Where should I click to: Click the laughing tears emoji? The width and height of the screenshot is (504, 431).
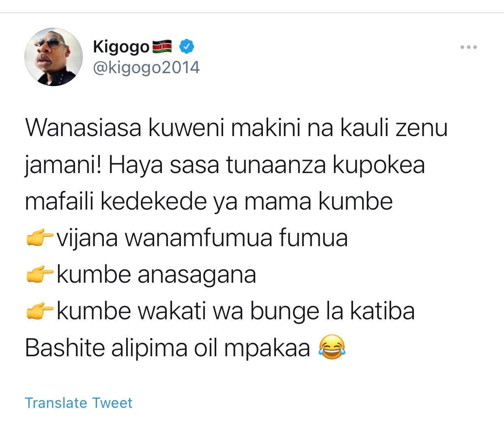point(332,348)
